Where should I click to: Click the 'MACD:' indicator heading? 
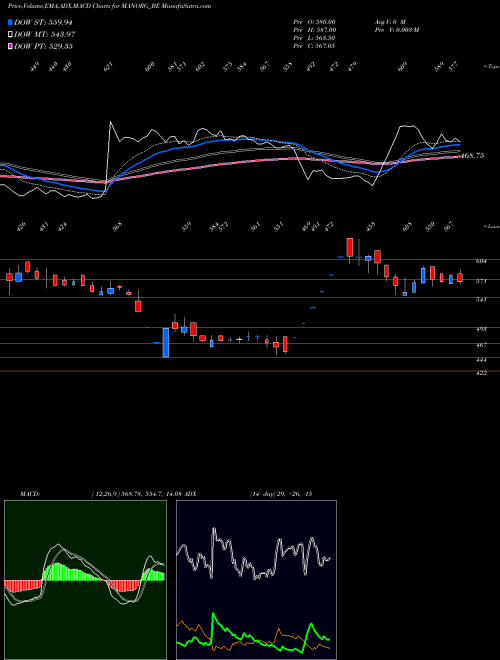pos(29,494)
